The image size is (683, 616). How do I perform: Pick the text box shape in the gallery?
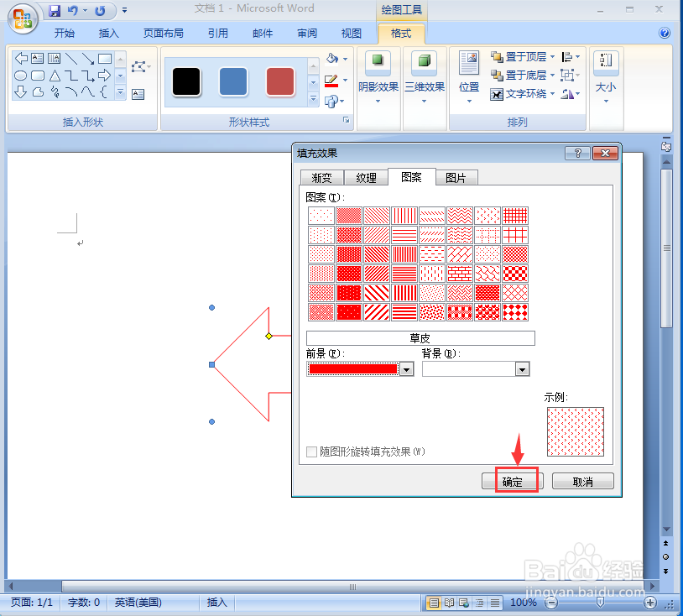point(38,59)
